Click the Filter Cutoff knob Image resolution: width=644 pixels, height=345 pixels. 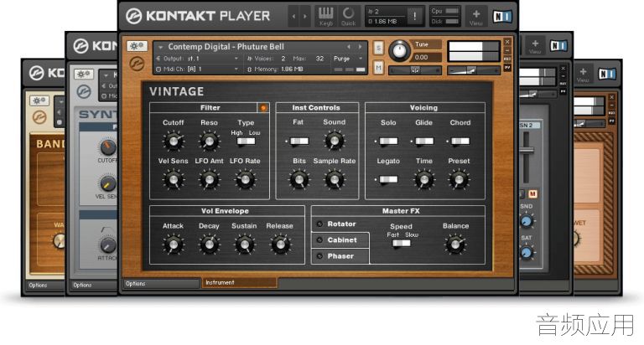coord(174,142)
